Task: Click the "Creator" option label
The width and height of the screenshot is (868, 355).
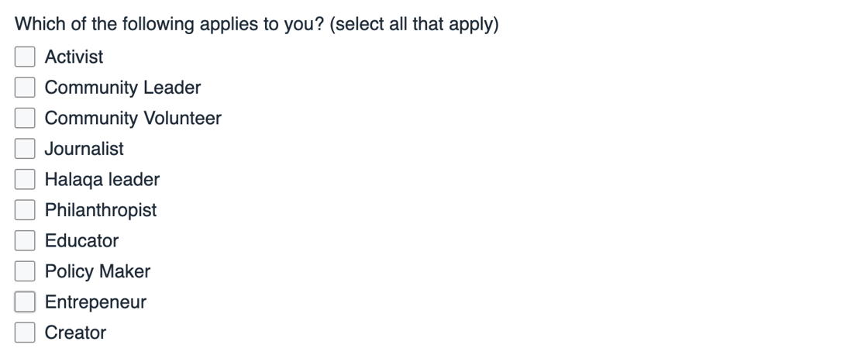Action: [x=75, y=333]
